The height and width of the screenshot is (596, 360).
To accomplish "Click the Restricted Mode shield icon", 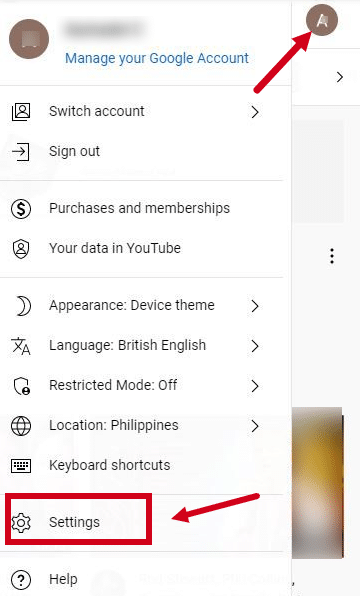I will coord(22,386).
